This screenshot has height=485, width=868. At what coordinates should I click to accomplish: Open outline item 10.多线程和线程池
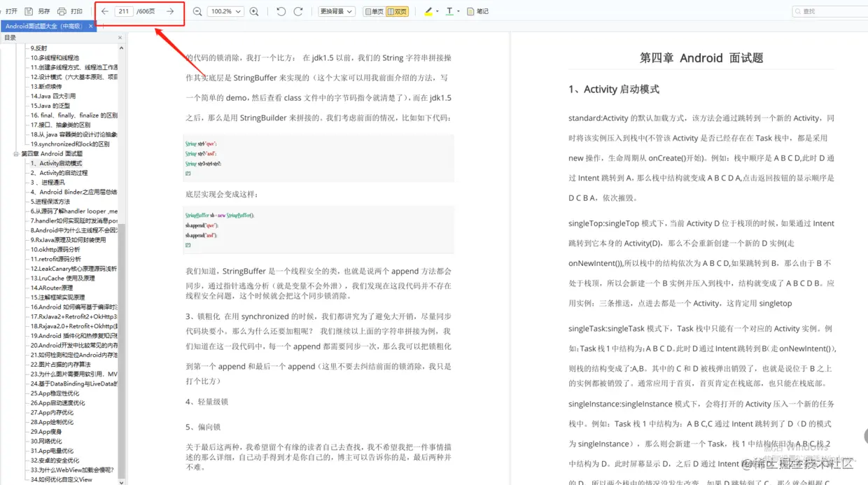pyautogui.click(x=55, y=57)
